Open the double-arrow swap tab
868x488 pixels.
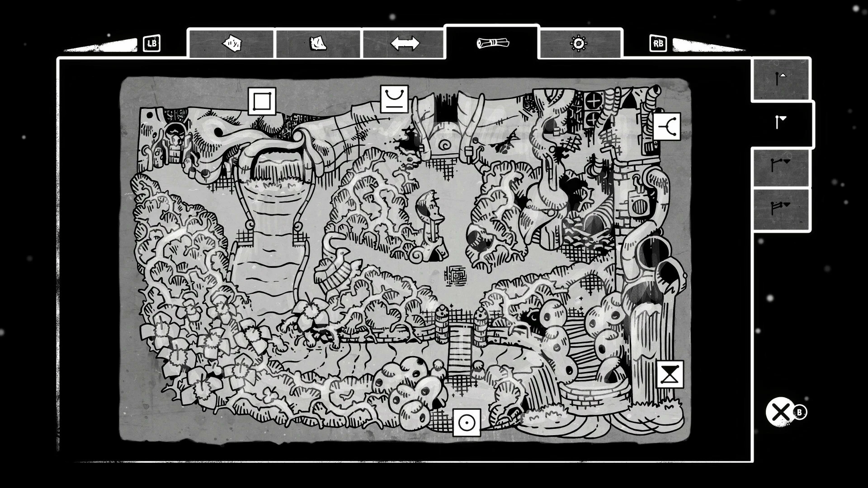click(405, 44)
